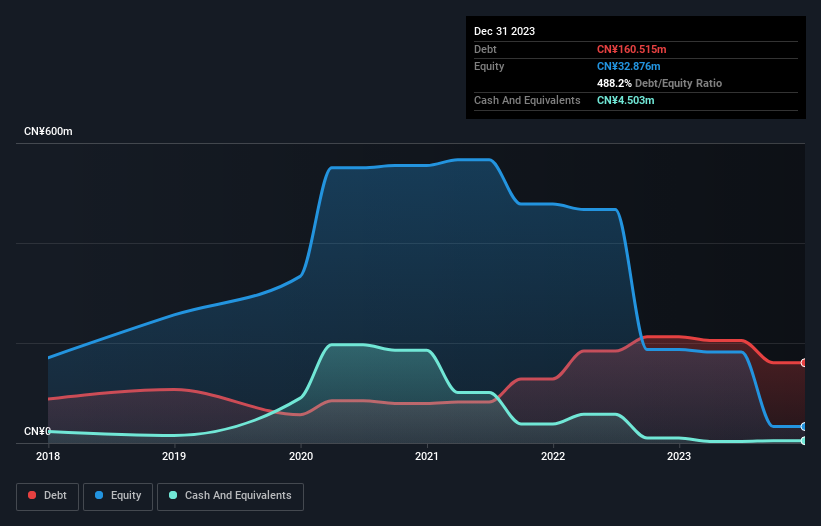Click the CN¥0 y-axis label
Screen dimensions: 821x526
[x=37, y=431]
